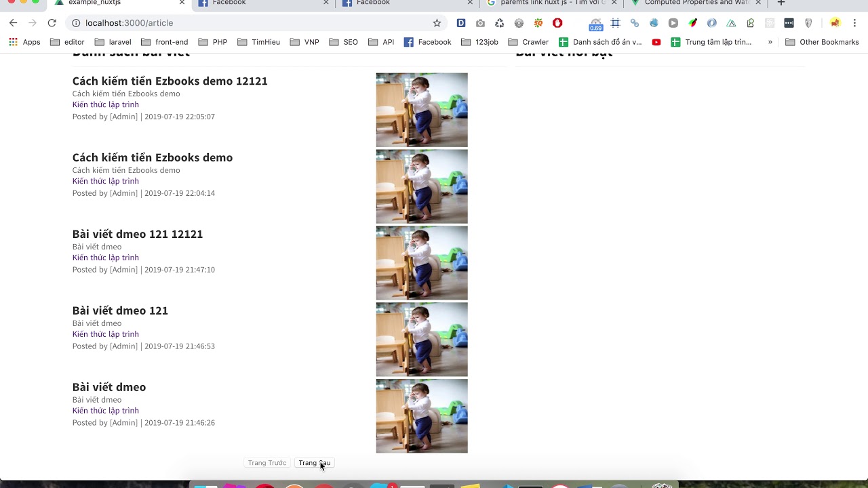Click the grey play button extension icon

pos(673,23)
